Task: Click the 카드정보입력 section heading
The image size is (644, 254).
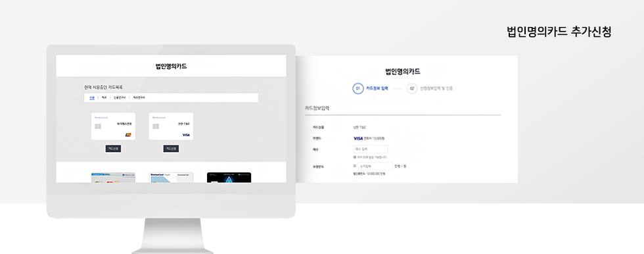Action: [317, 109]
